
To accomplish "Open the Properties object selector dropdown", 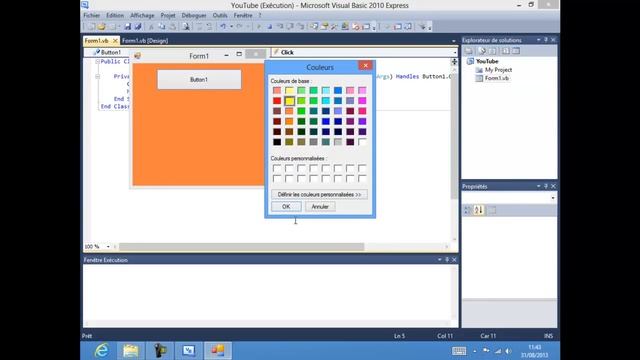I will point(553,198).
